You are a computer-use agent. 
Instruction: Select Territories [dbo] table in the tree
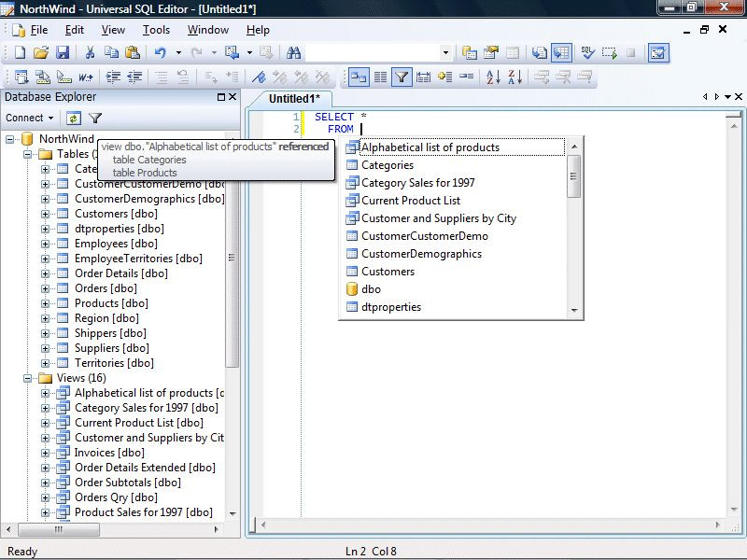tap(114, 363)
